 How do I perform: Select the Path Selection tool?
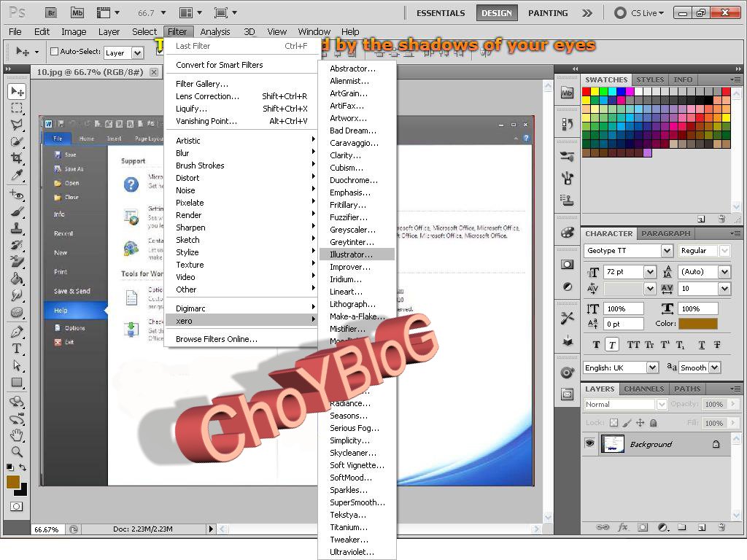coord(17,365)
